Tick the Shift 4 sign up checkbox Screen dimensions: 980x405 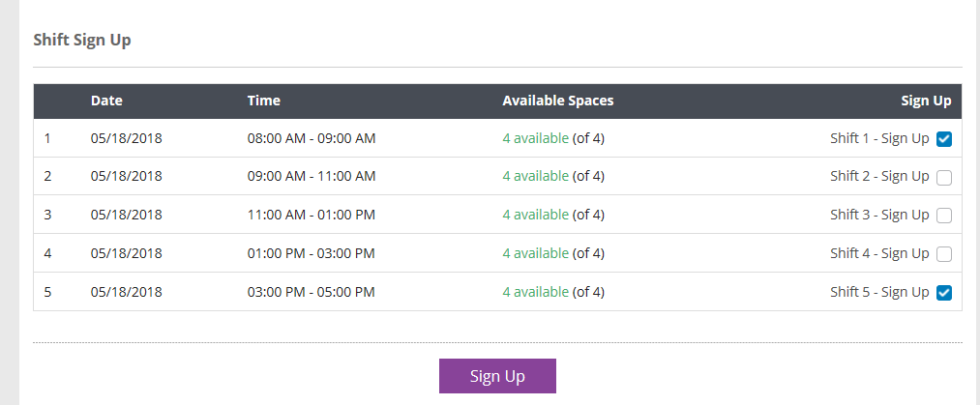(944, 254)
